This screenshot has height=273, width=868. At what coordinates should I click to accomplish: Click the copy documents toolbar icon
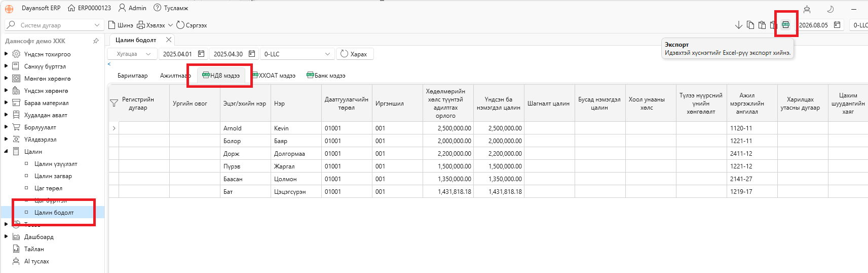pyautogui.click(x=750, y=25)
